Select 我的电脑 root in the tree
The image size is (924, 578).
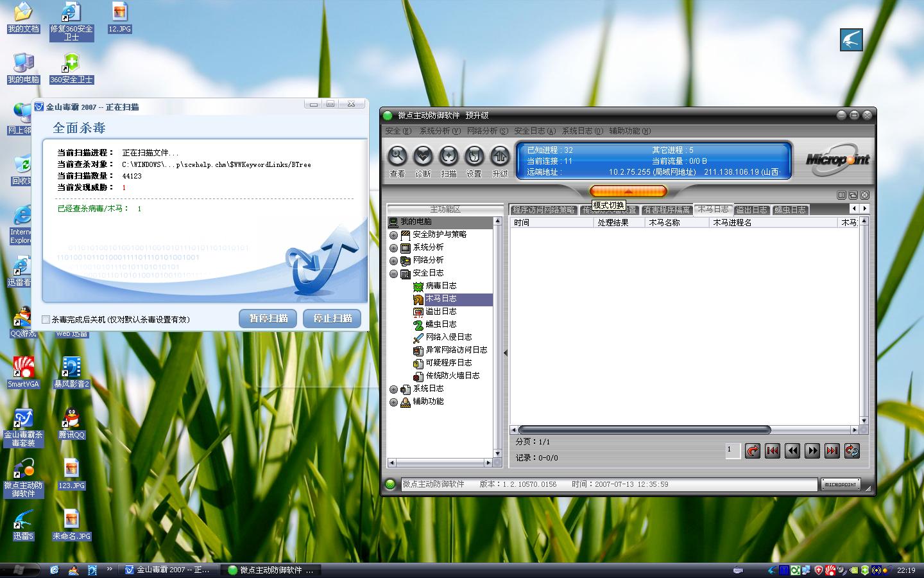[x=440, y=222]
